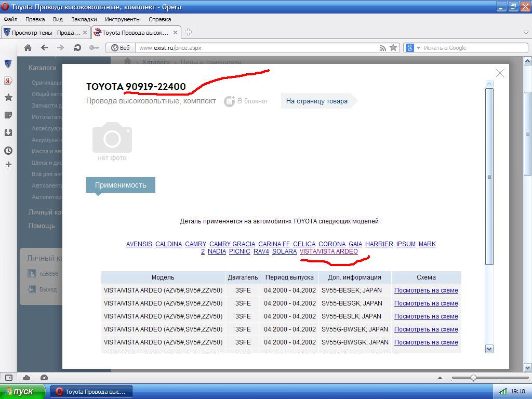
Task: Open the Bookmarks star panel in sidebar
Action: [x=8, y=98]
